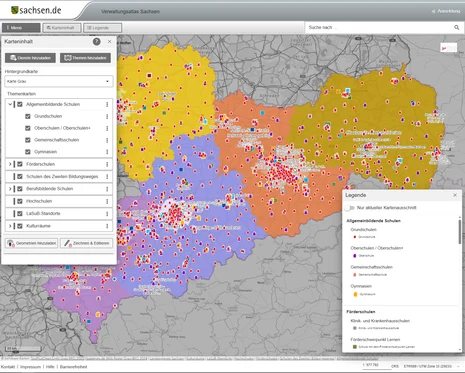Open the Menü button
465x373 pixels.
click(21, 28)
